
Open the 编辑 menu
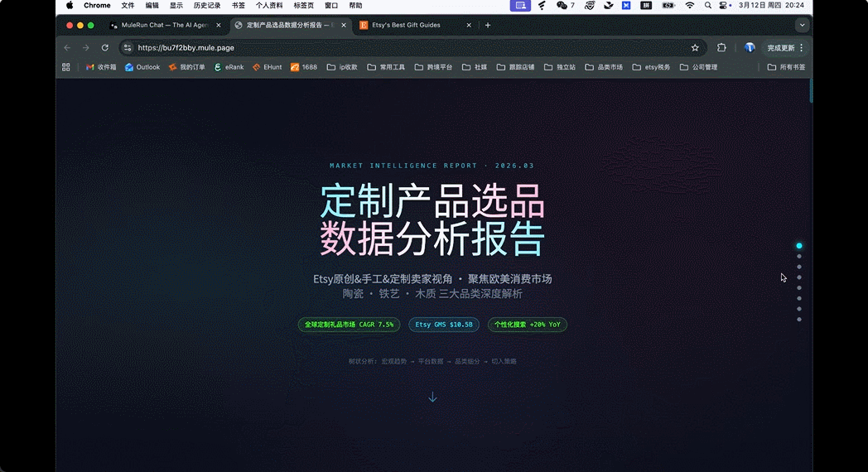pos(152,6)
